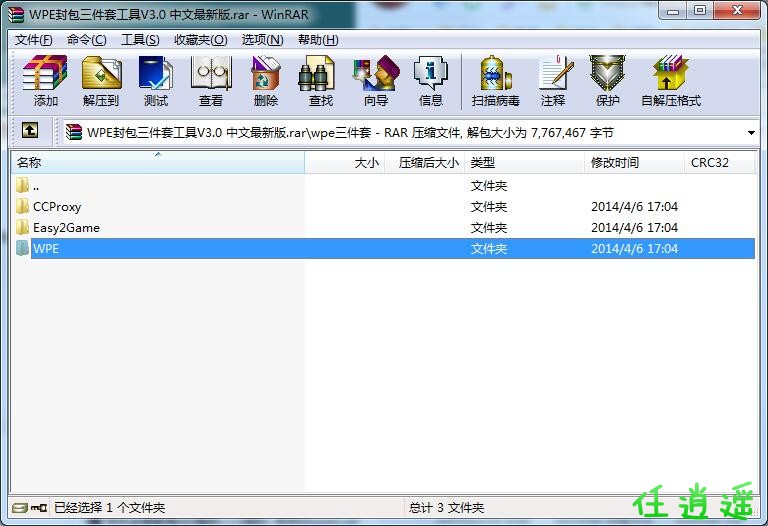Click the archive path text in address bar
768x526 pixels.
point(350,133)
